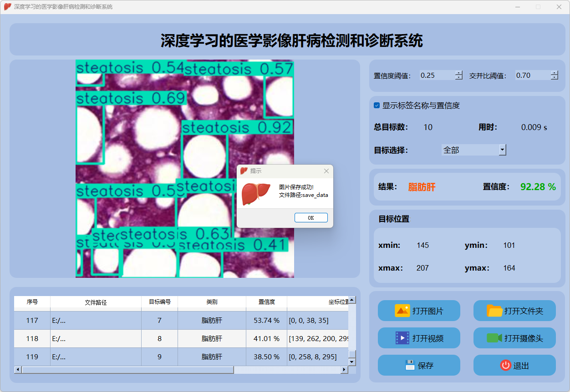Click the confidence value 92.28 %
The image size is (570, 392).
click(538, 187)
